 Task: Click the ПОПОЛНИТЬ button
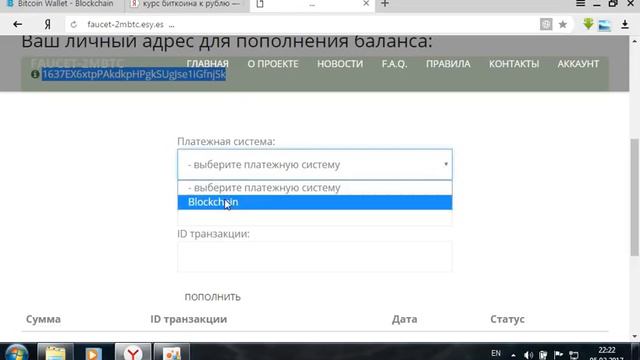(212, 297)
